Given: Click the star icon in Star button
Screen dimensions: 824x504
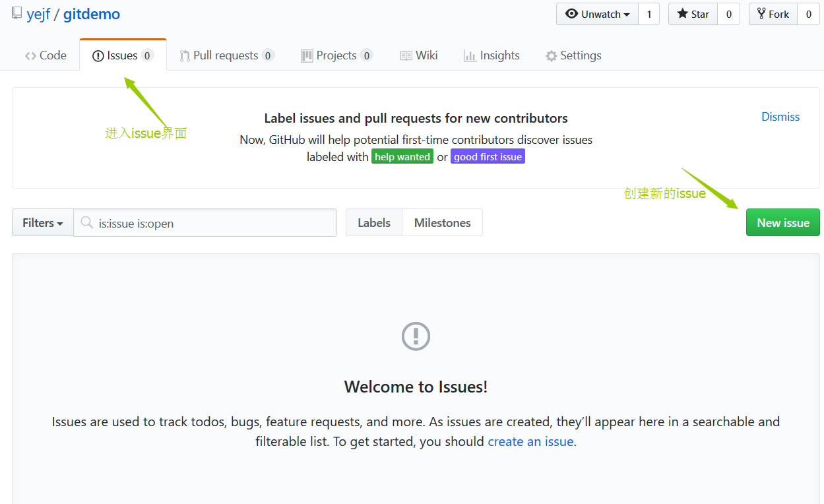Looking at the screenshot, I should (x=683, y=14).
